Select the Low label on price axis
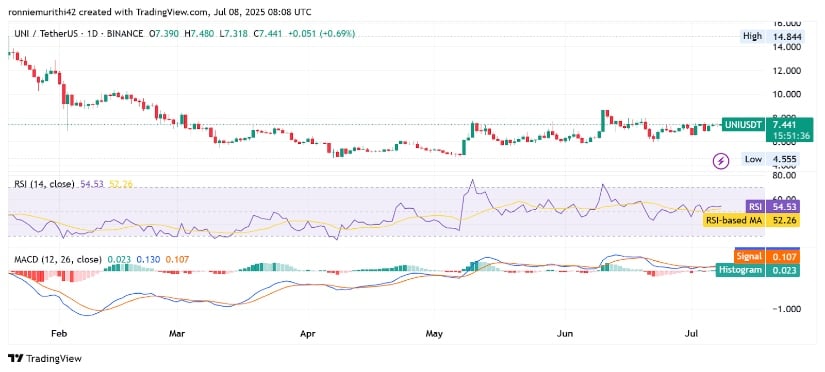Screen dimensions: 825x372 753,159
